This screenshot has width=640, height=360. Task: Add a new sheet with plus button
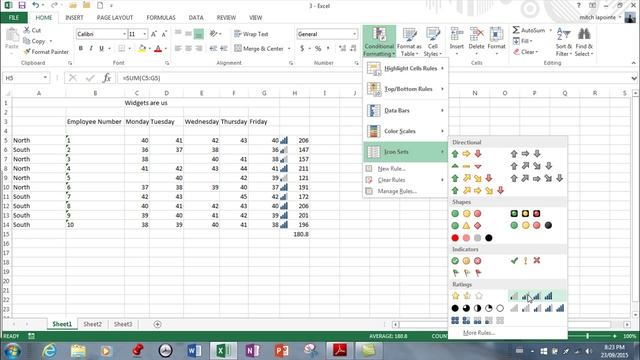158,324
